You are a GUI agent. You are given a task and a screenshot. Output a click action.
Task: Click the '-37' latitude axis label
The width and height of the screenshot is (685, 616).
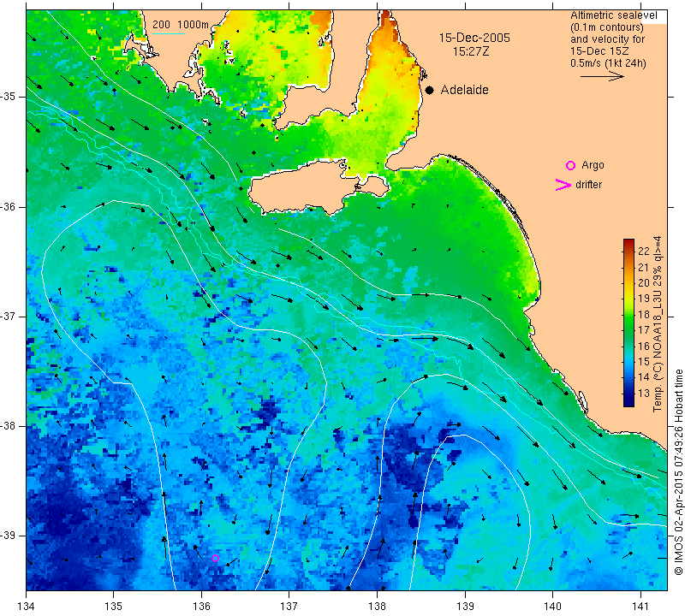[9, 316]
